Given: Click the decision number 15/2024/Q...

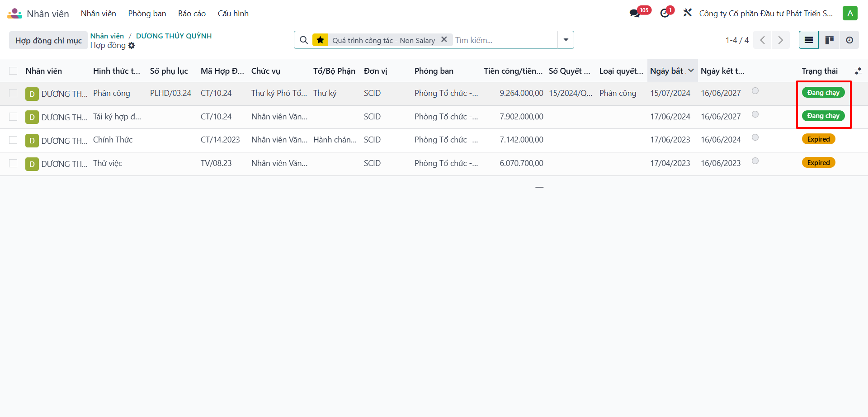Looking at the screenshot, I should (571, 93).
